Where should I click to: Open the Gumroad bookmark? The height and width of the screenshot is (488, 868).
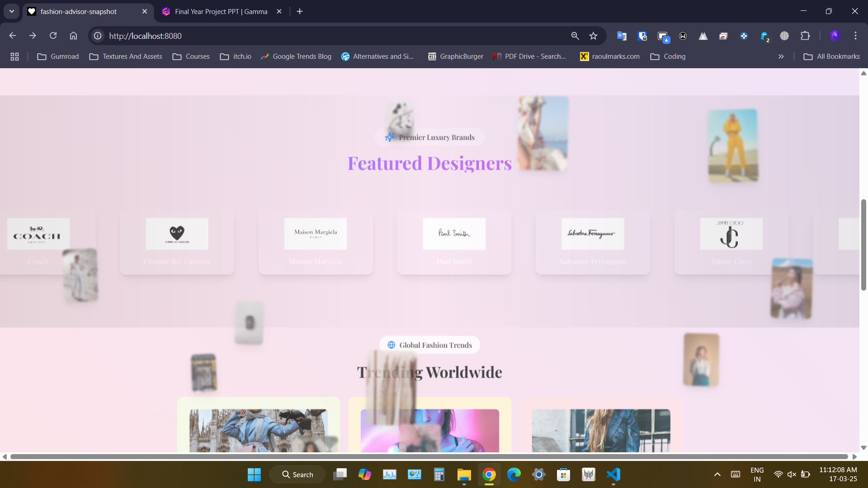point(57,56)
